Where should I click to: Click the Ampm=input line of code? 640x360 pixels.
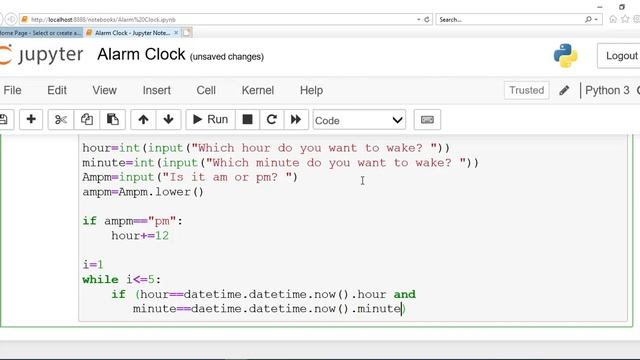click(x=190, y=177)
